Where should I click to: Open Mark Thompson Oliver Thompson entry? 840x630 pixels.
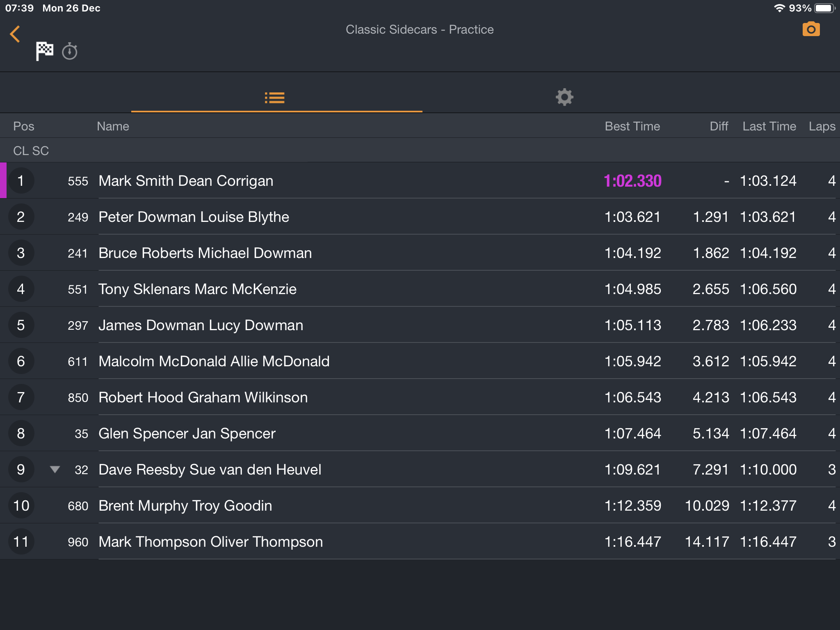coord(420,542)
